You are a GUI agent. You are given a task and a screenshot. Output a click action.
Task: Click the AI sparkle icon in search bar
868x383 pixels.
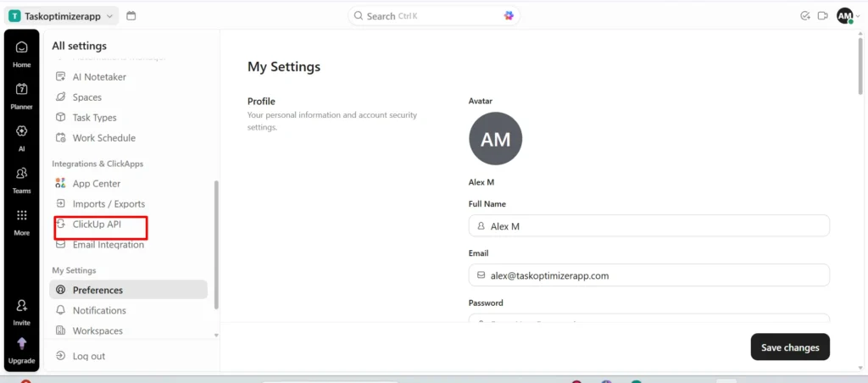[x=509, y=15]
